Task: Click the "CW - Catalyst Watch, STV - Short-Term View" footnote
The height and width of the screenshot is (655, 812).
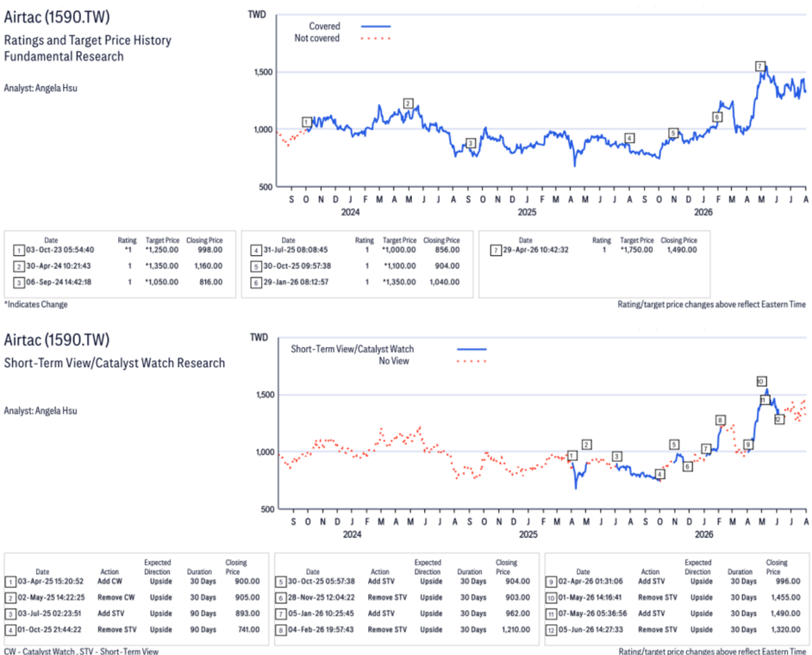Action: [81, 651]
